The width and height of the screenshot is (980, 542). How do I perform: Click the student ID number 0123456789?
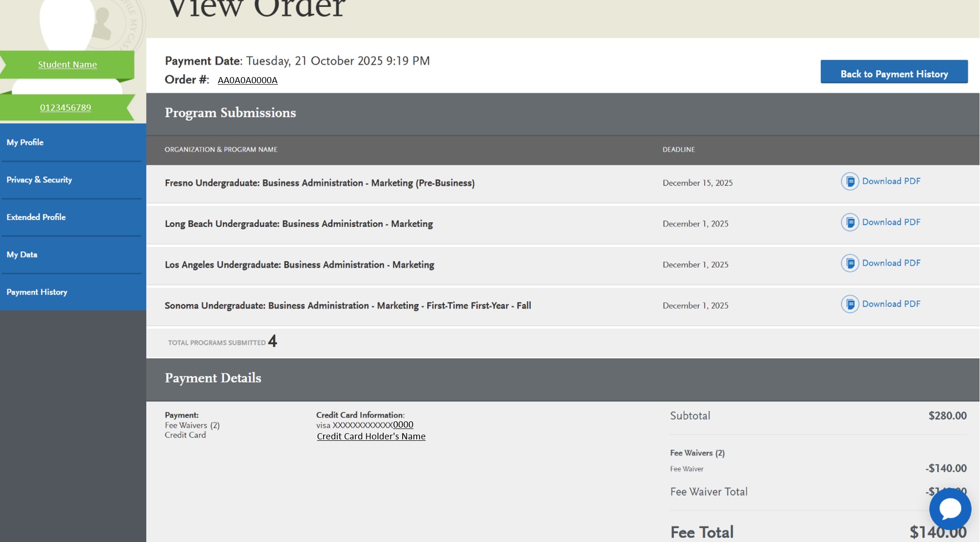(66, 108)
